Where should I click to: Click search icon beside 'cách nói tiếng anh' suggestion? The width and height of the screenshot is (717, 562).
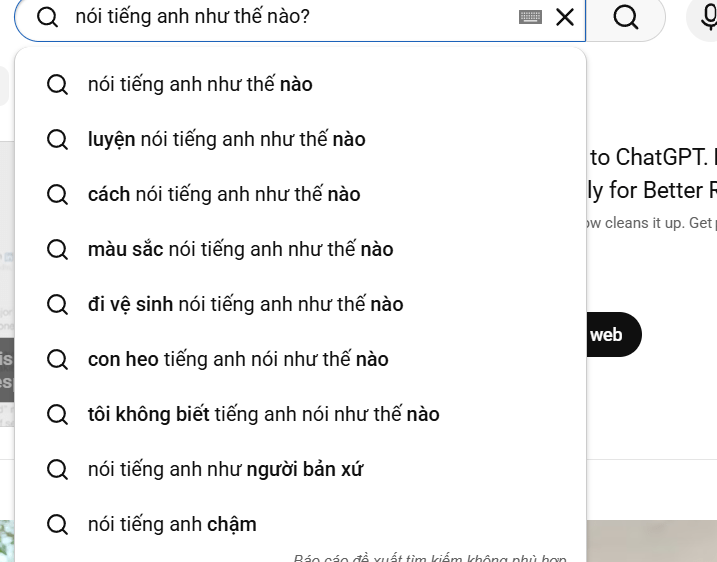(58, 195)
